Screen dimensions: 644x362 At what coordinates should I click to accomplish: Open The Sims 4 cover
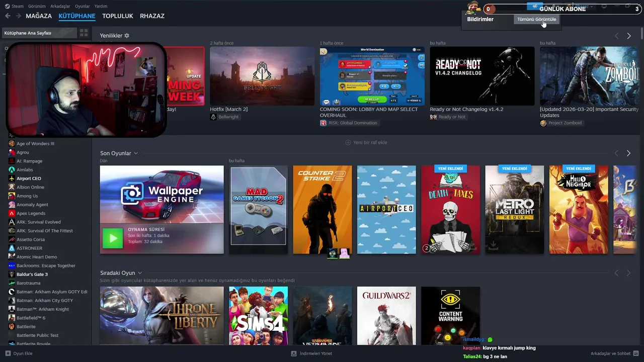258,316
